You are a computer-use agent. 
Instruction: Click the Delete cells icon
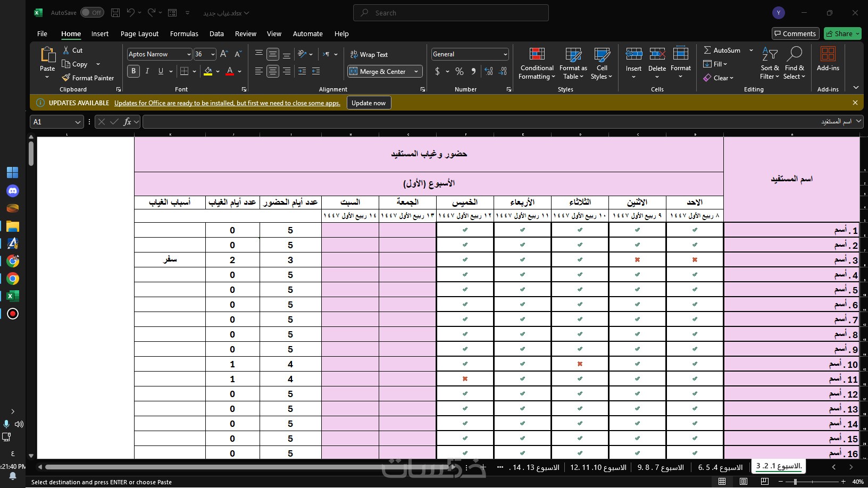click(657, 54)
